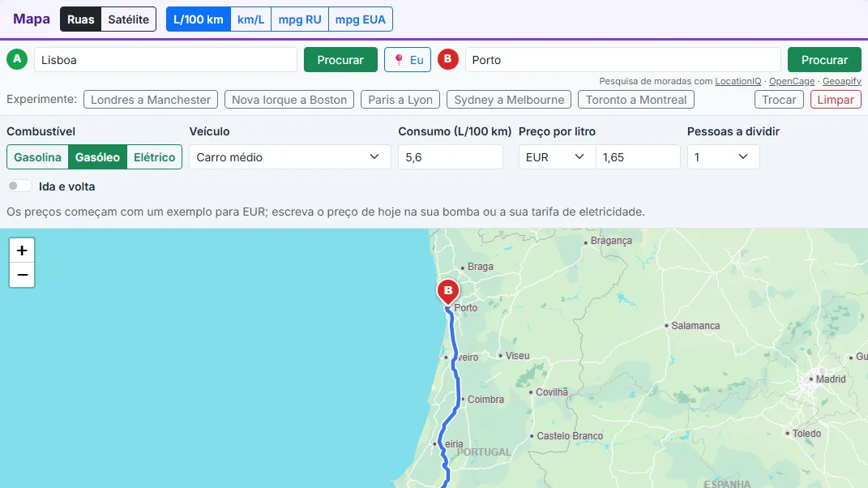Click the blue route line on map
This screenshot has width=868, height=488.
coord(459,387)
